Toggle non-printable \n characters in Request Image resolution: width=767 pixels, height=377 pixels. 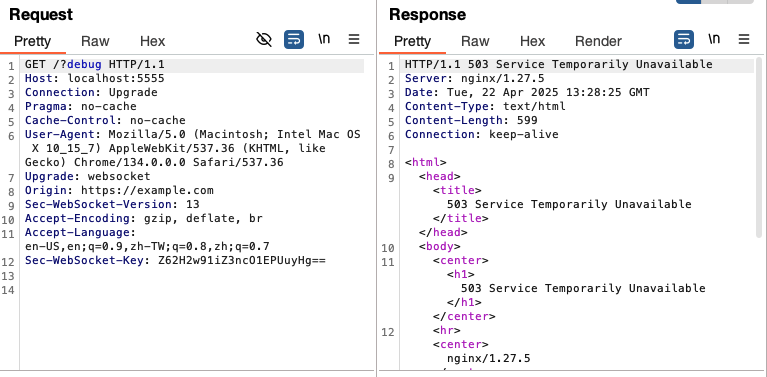coord(324,39)
